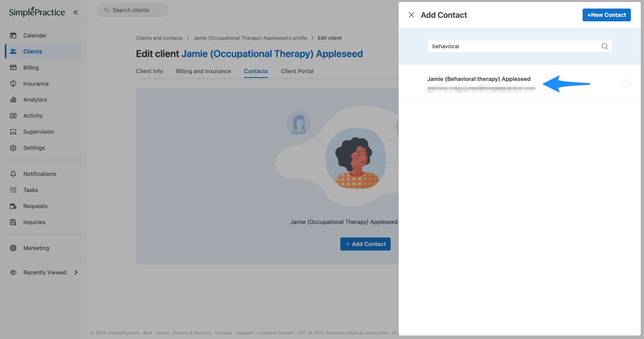Click the blue Add Contact button
Screen dimensions: 644x339
[x=365, y=244]
